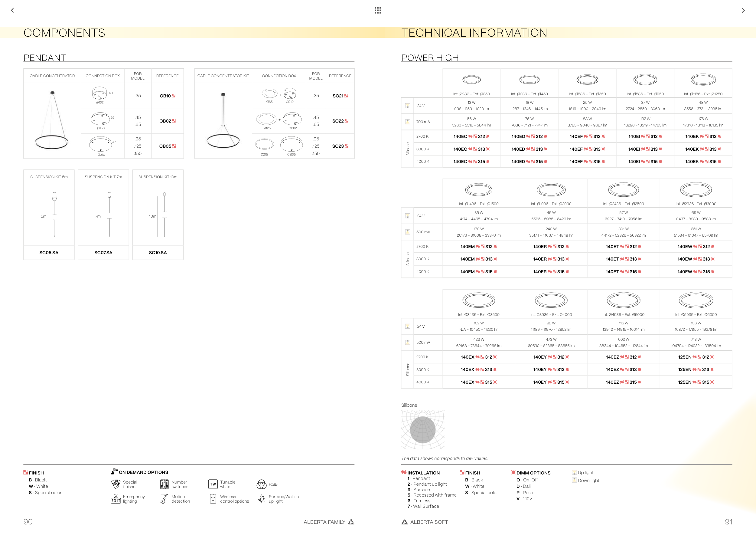Open the page grid overview icon
Viewport: 756px width, 535px height.
coord(378,10)
